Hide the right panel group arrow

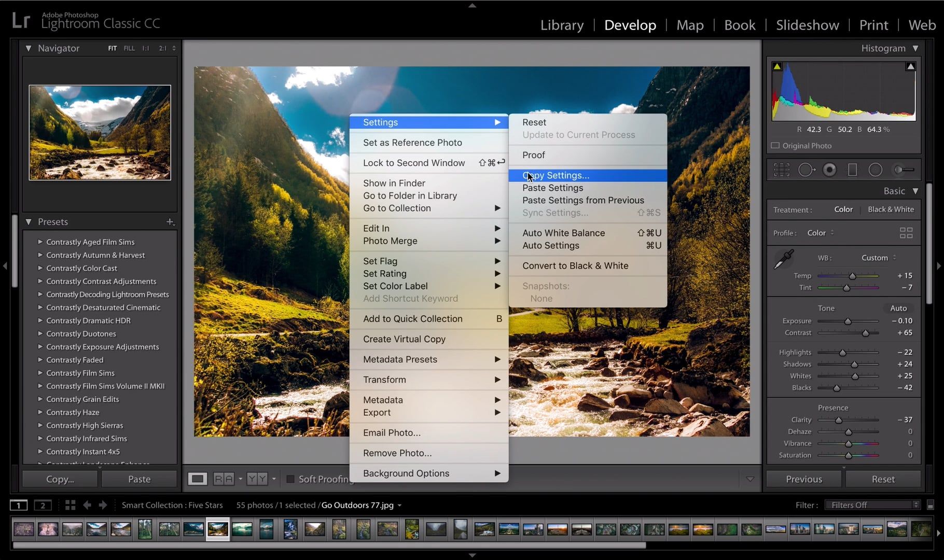point(939,266)
